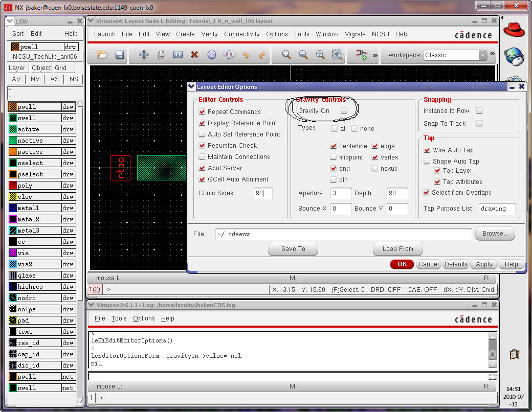
Task: Click the Browse... button
Action: (495, 234)
